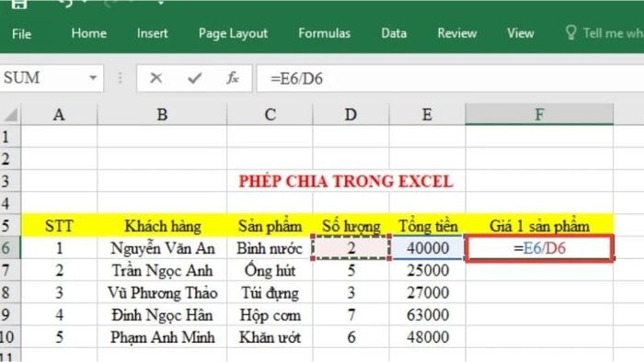Select row 3 header
This screenshot has height=362, width=644.
coord(10,181)
